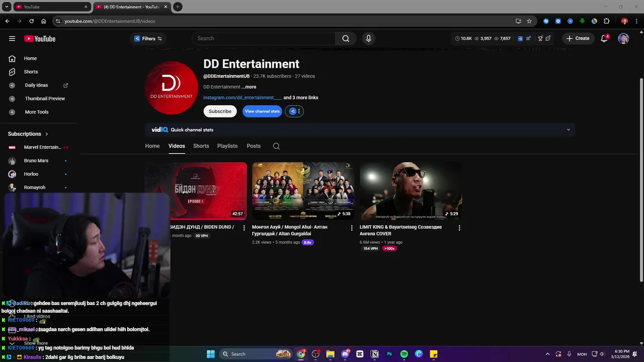Play the Mongol Ahui video thumbnail
Viewport: 644px width, 362px height.
coord(303,191)
